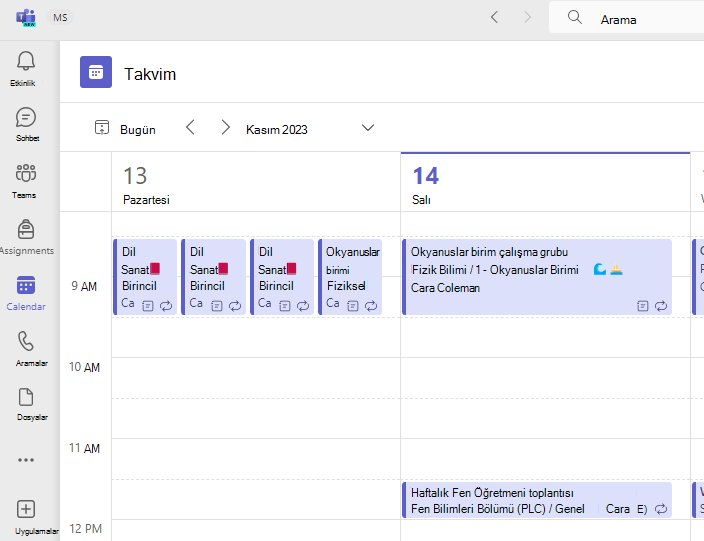The height and width of the screenshot is (541, 704).
Task: Click notes icon on first Dil Sanat event
Action: coord(148,306)
